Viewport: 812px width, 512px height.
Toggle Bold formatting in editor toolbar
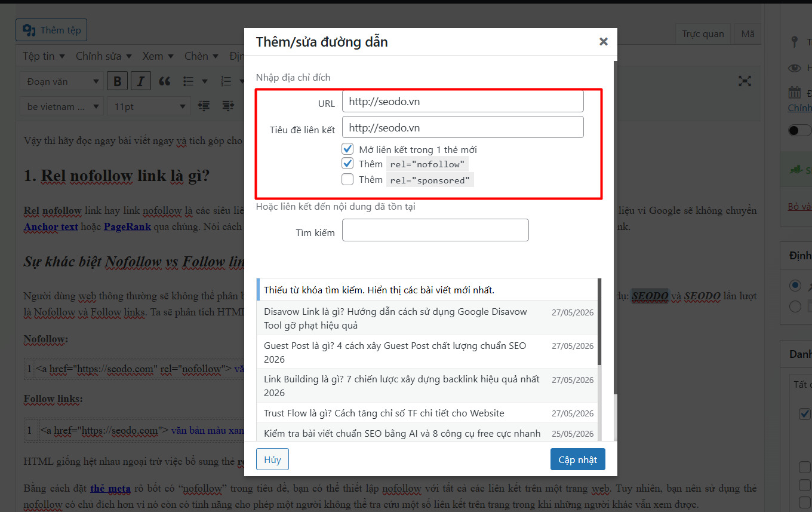(117, 81)
